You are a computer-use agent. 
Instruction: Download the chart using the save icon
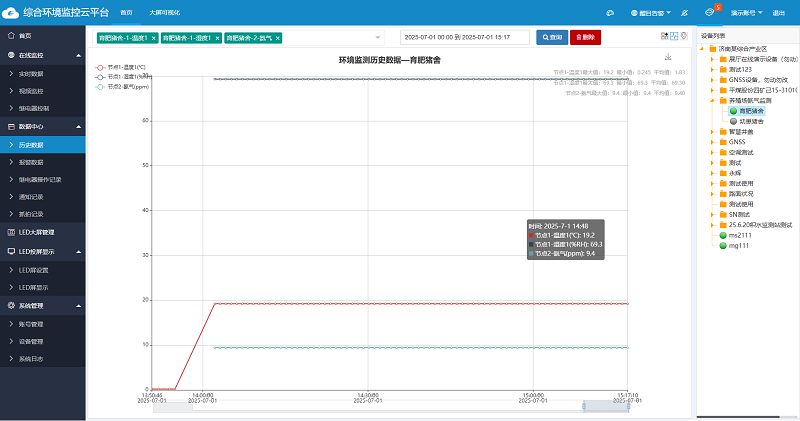[x=668, y=57]
